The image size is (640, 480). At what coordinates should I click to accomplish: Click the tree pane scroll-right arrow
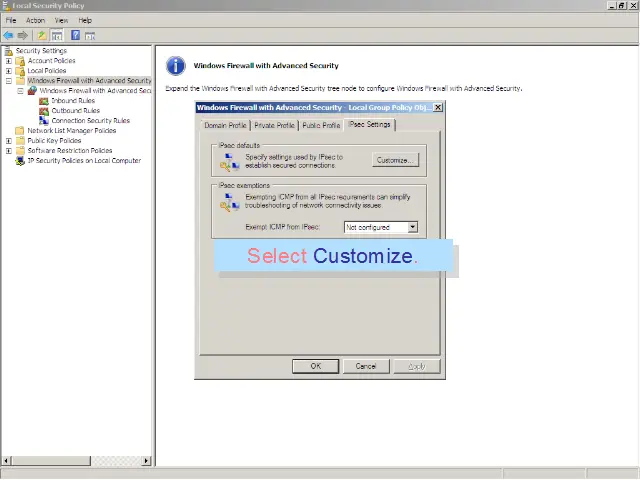point(146,461)
